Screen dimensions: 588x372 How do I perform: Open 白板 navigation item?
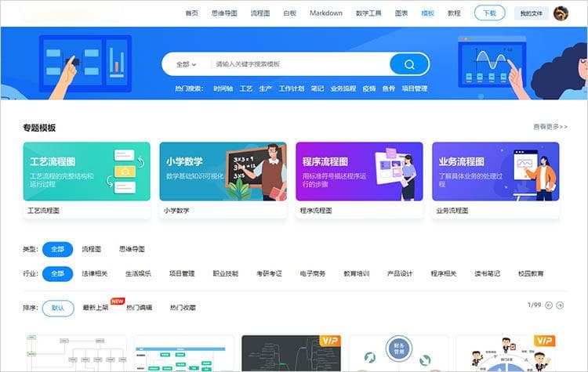[289, 13]
